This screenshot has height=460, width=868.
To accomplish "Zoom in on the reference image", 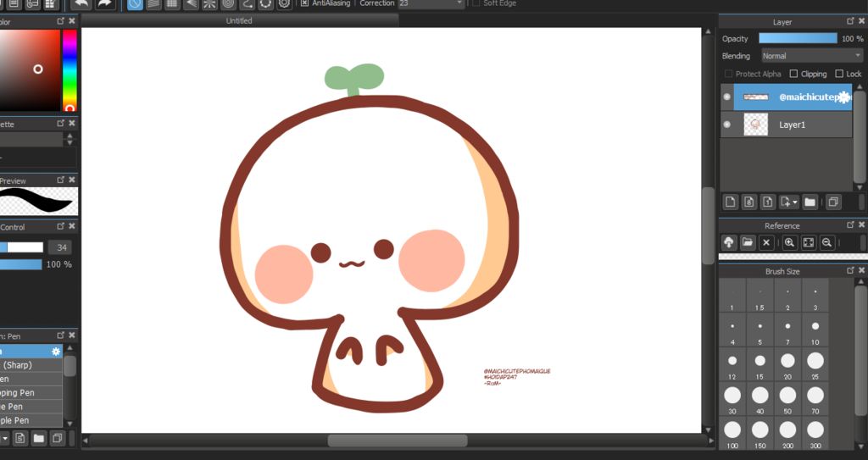I will [x=789, y=242].
